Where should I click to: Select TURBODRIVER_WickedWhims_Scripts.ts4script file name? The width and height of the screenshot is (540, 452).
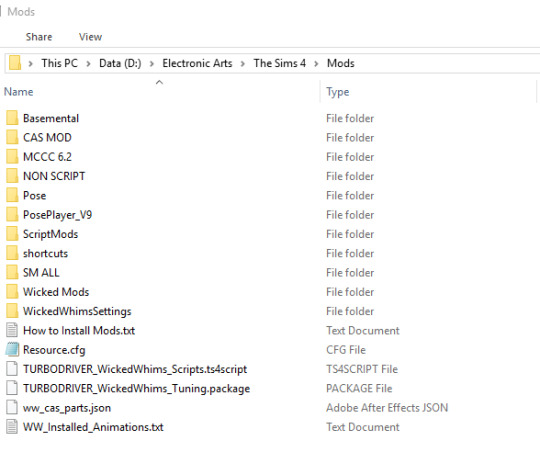click(135, 369)
